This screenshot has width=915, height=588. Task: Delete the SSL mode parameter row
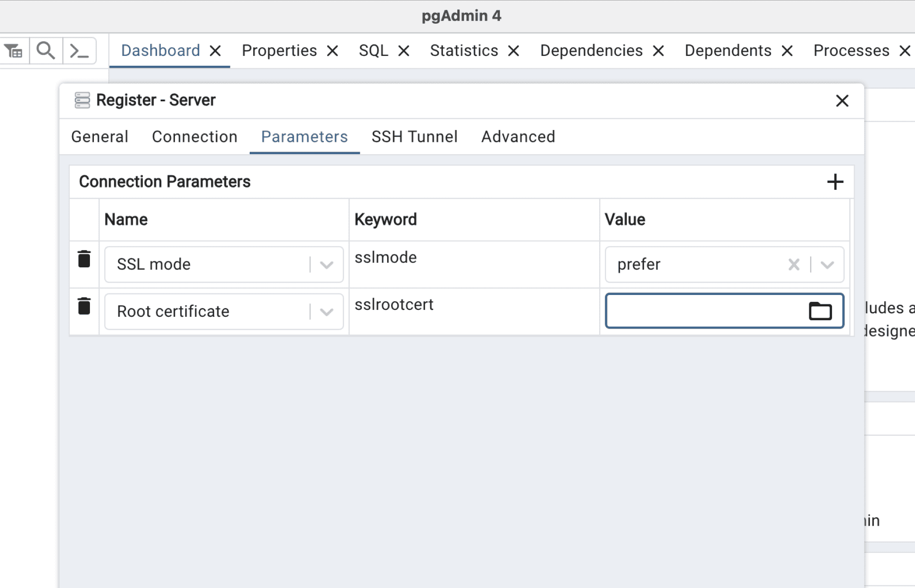pyautogui.click(x=84, y=259)
